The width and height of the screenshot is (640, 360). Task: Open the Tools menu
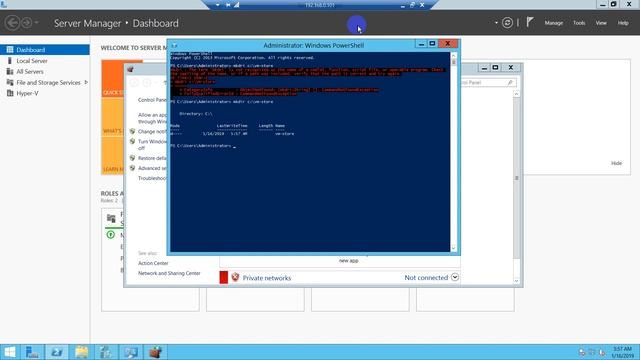pyautogui.click(x=579, y=23)
